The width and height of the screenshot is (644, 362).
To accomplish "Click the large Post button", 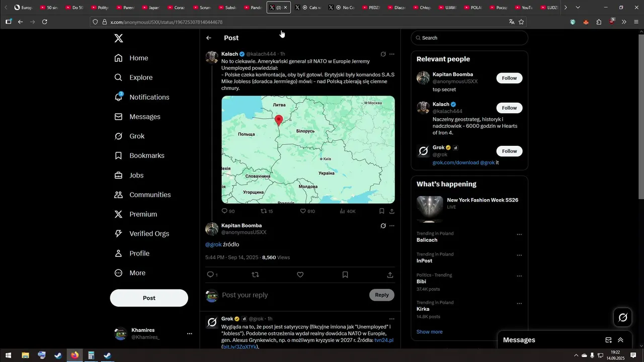I will coord(149,298).
